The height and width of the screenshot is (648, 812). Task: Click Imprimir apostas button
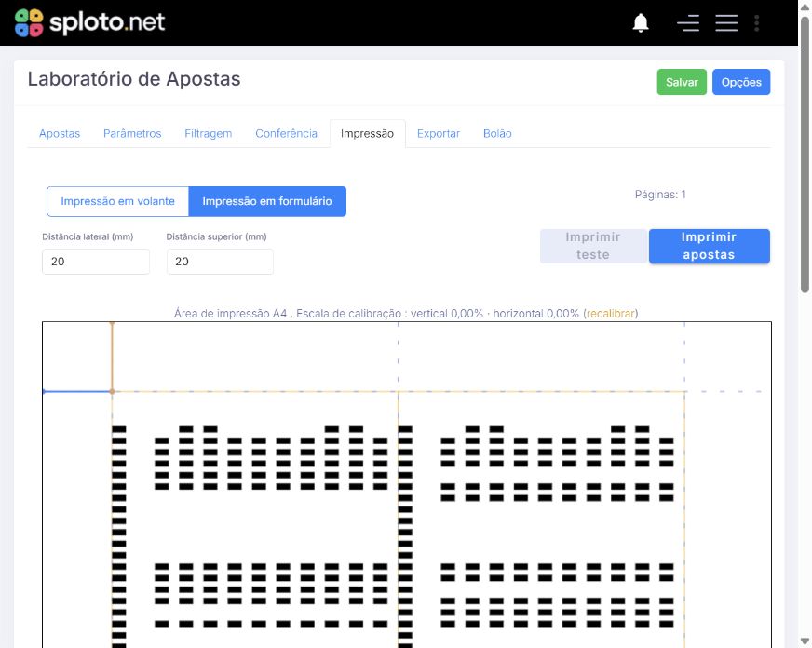[x=709, y=247]
